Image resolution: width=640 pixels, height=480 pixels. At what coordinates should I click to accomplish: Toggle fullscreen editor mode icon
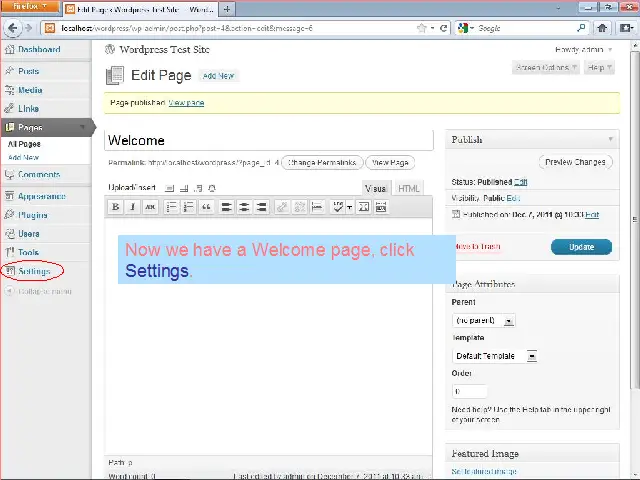[362, 207]
